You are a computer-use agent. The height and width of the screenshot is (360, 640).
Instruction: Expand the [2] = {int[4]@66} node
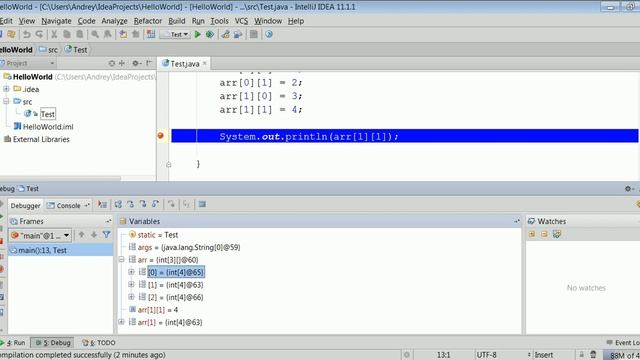[x=131, y=297]
